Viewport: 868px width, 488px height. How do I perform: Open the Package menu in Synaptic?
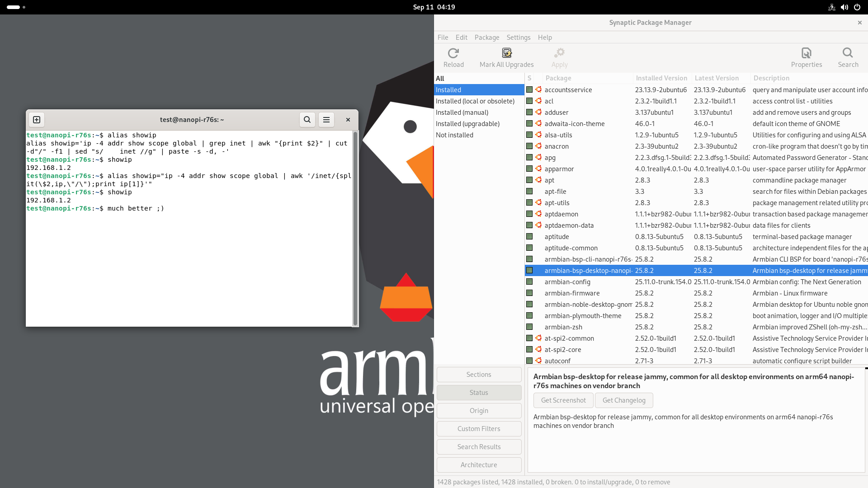[487, 38]
